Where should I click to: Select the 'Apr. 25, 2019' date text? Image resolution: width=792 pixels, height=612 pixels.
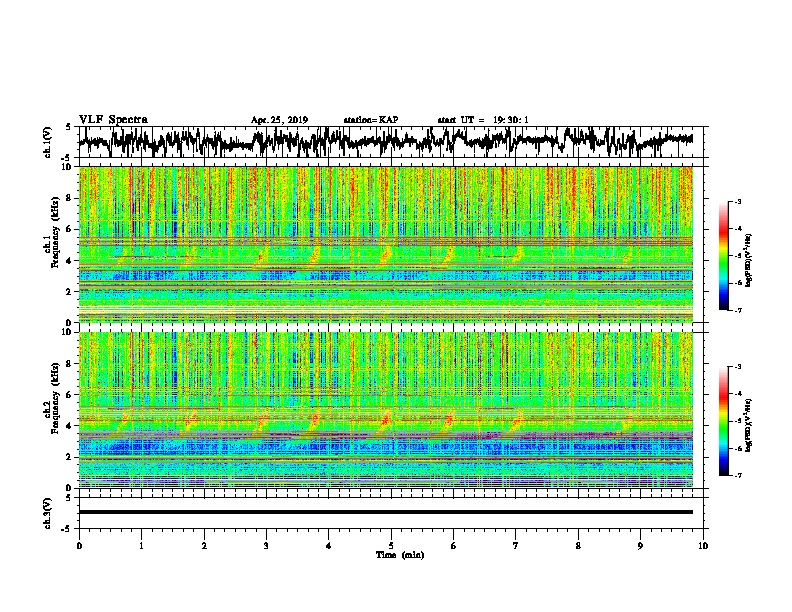[279, 120]
